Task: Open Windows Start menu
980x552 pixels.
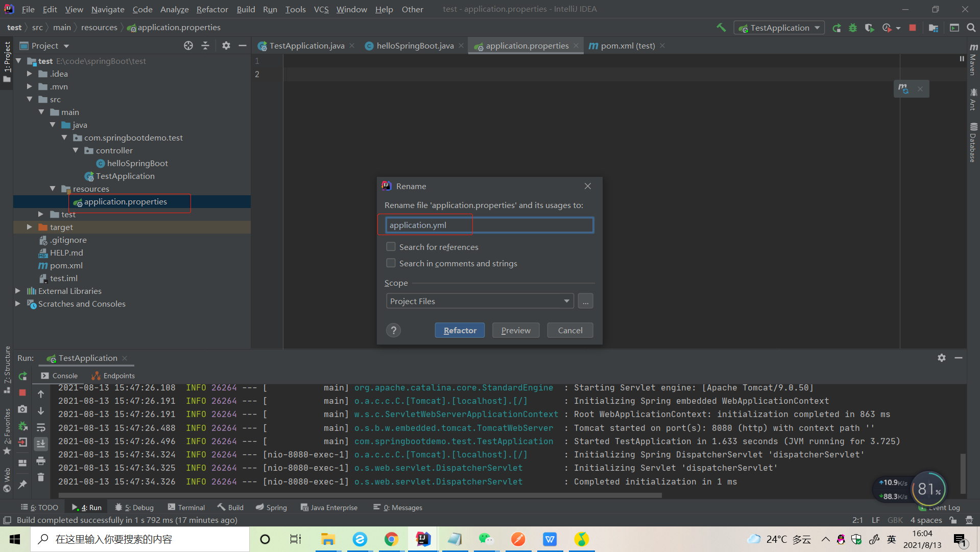Action: (15, 539)
